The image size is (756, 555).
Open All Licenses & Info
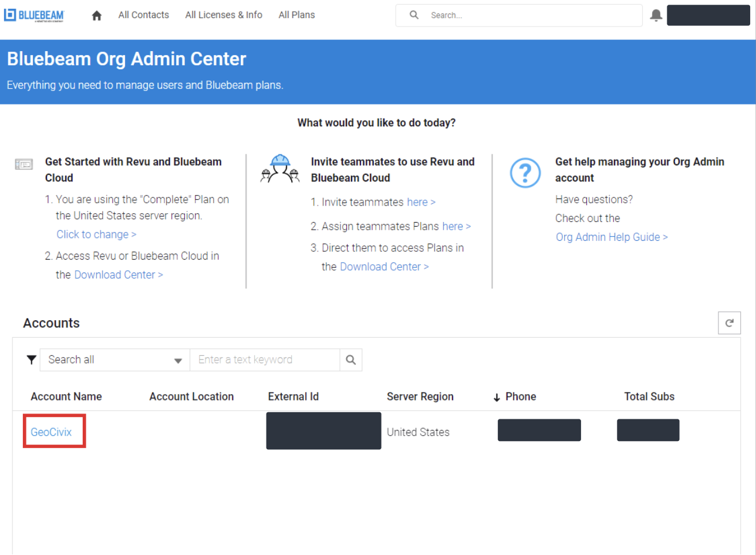click(x=224, y=15)
